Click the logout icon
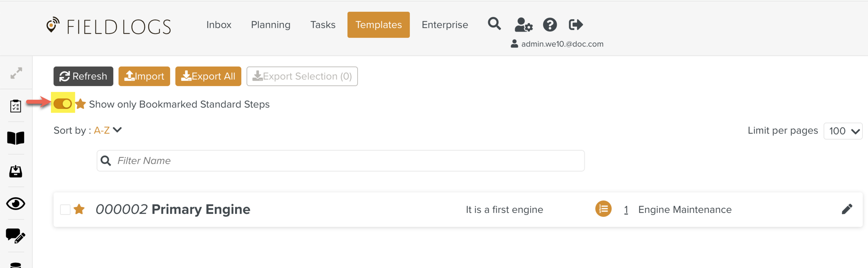The image size is (868, 268). (576, 25)
